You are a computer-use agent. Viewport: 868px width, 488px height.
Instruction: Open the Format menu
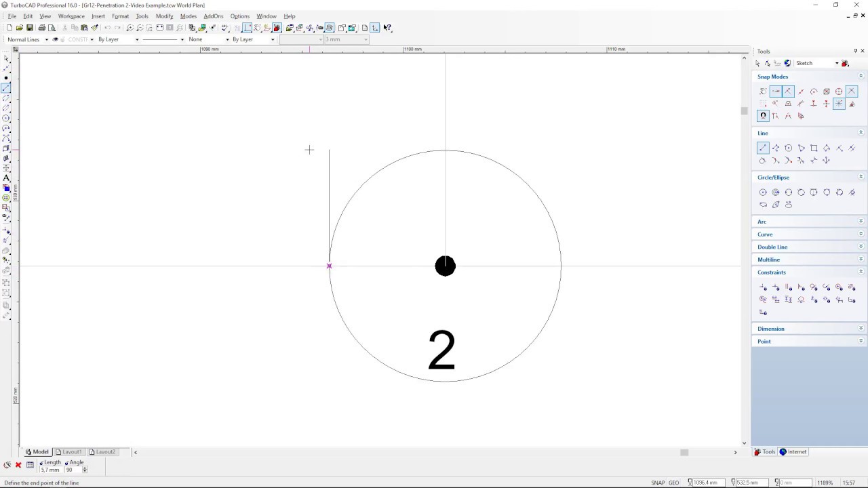click(120, 16)
